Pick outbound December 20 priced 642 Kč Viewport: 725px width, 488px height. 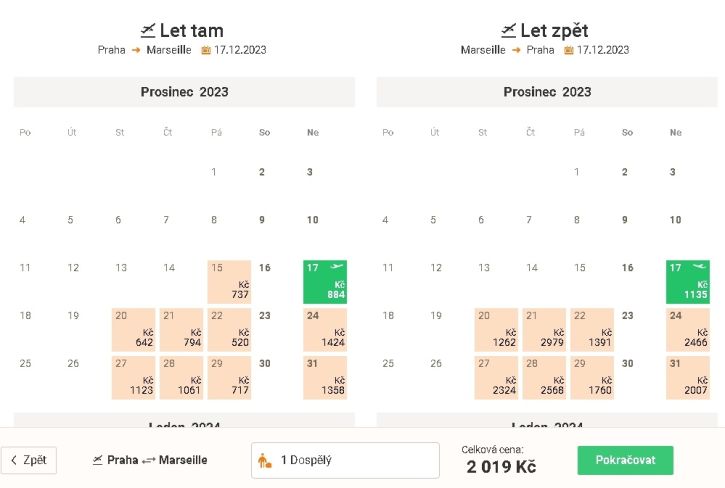[133, 330]
